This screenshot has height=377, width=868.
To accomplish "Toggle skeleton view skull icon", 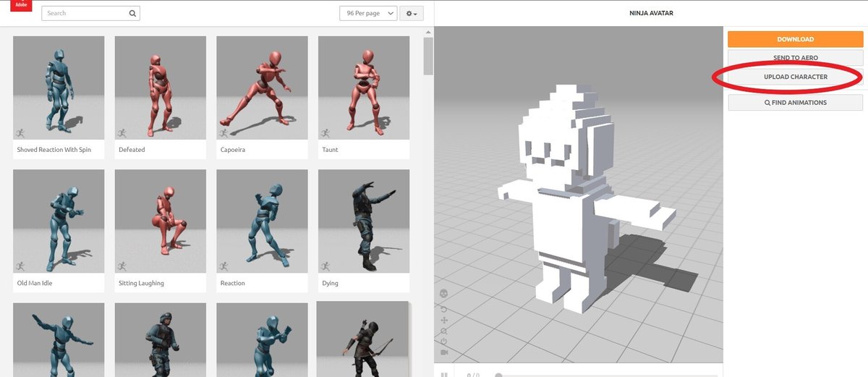I will [x=444, y=293].
